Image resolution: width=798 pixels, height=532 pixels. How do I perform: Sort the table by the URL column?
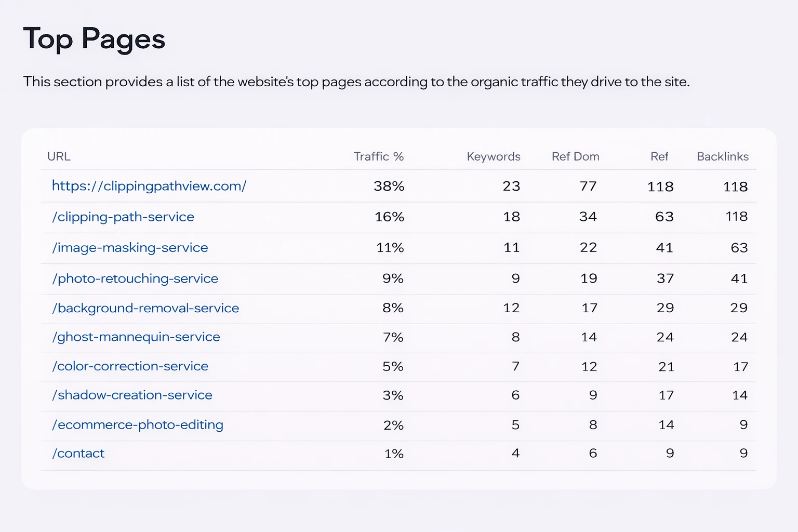pos(59,156)
